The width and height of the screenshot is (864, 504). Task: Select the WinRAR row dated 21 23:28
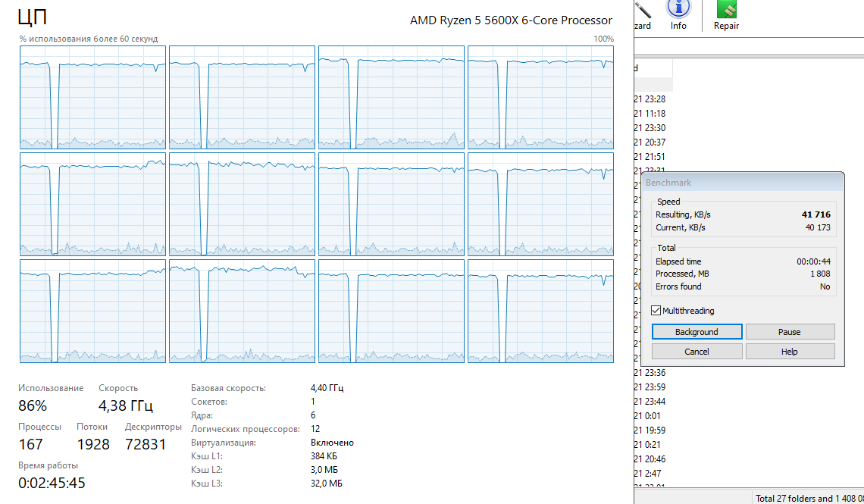click(x=650, y=99)
